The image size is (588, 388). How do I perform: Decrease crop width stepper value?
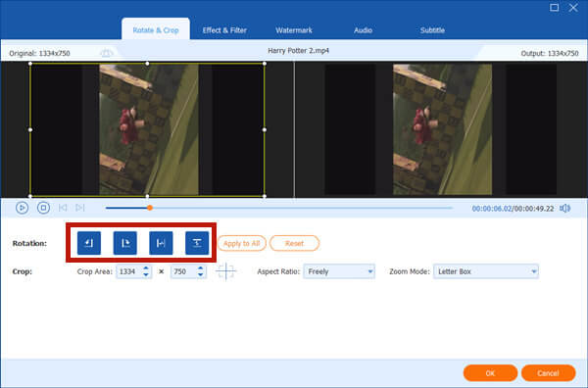pos(146,274)
